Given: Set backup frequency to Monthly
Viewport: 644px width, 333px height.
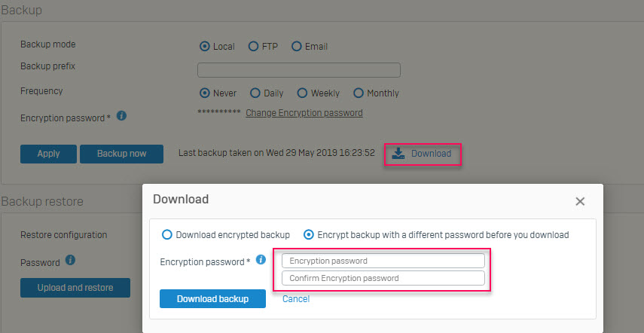Looking at the screenshot, I should (357, 93).
